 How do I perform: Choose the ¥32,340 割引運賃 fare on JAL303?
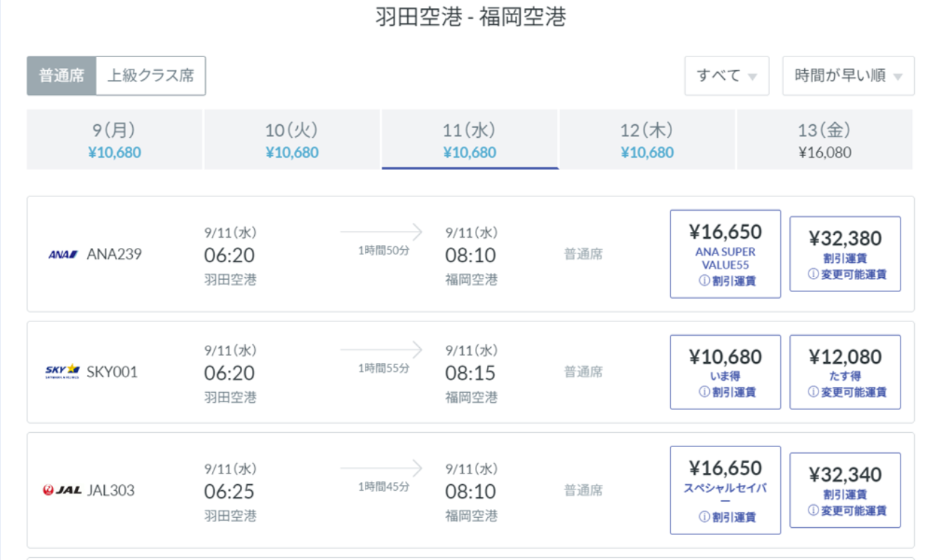[845, 489]
